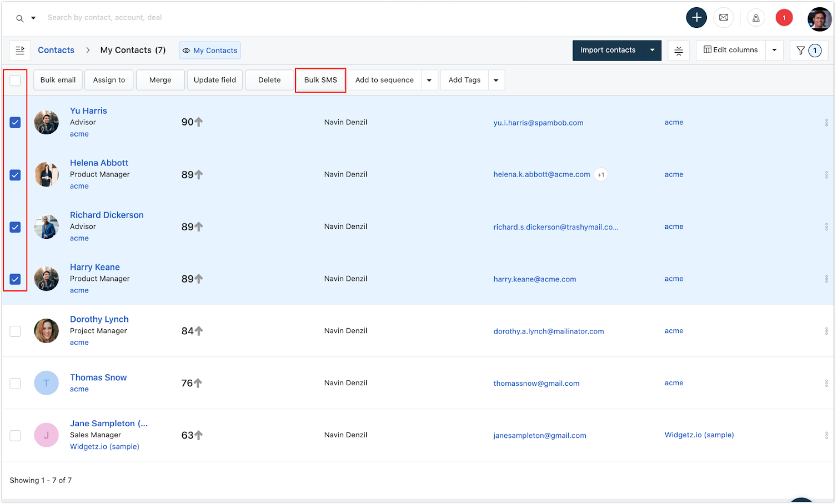Image resolution: width=836 pixels, height=504 pixels.
Task: Click the rocket icon in header
Action: click(756, 18)
